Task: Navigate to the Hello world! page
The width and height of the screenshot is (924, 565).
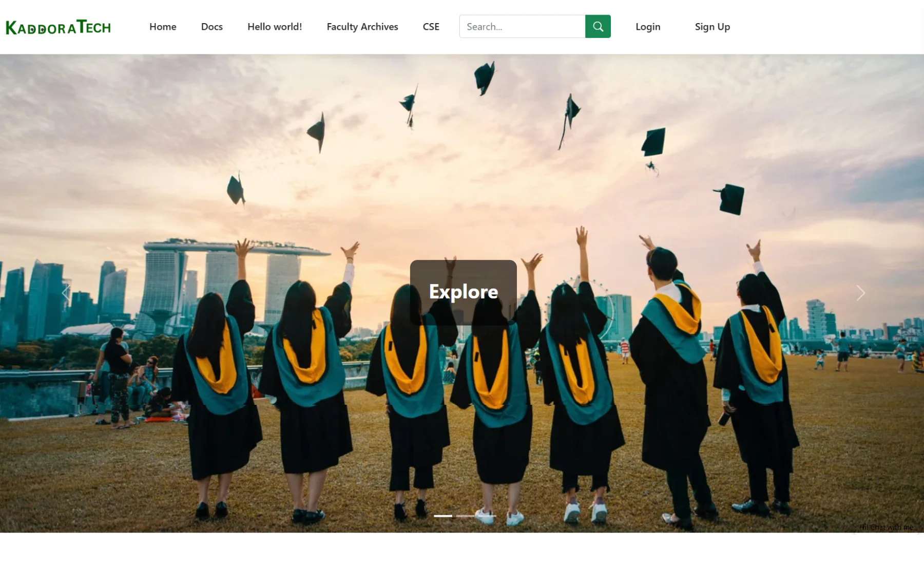Action: [x=275, y=27]
